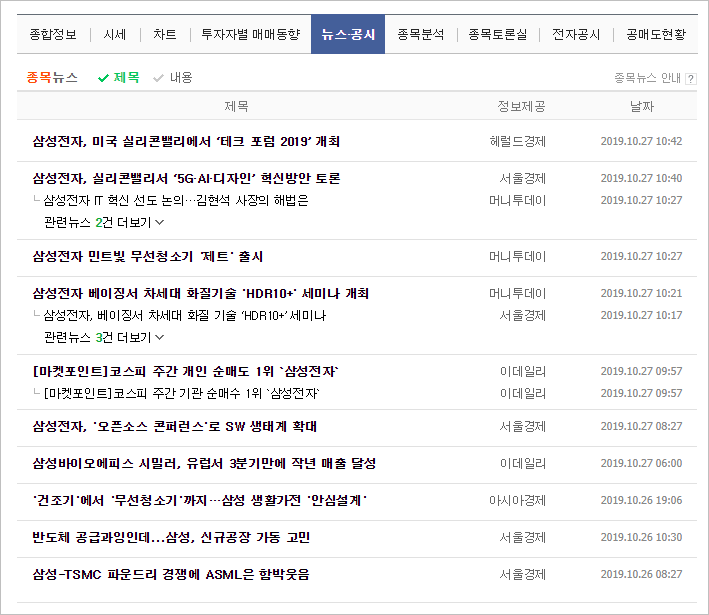Expand 관련뉴스 3건 더보기
The height and width of the screenshot is (615, 709).
tap(104, 337)
